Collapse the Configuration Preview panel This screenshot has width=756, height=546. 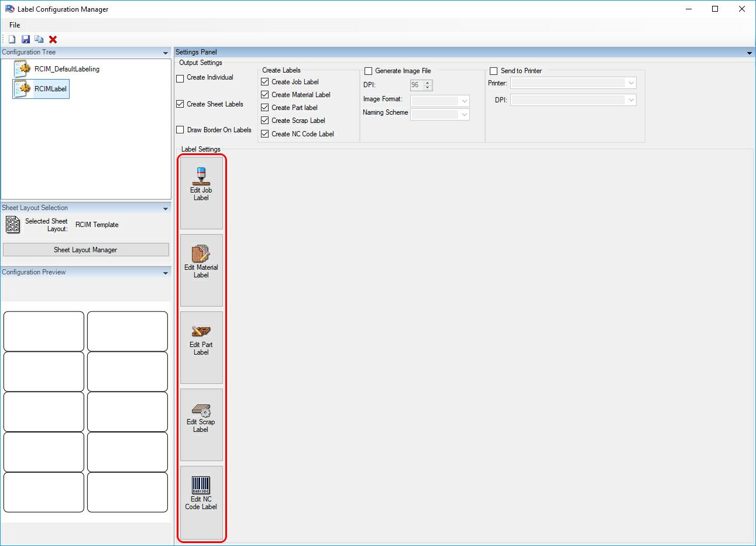(164, 272)
